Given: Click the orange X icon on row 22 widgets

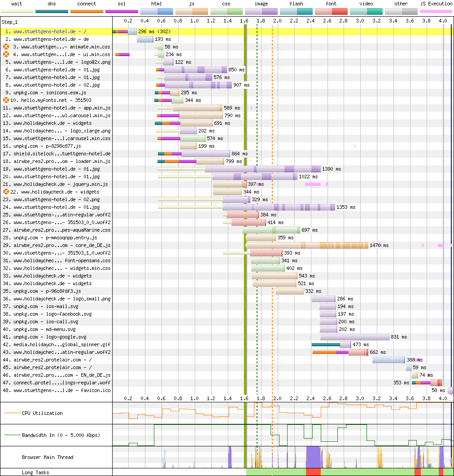Looking at the screenshot, I should point(6,192).
